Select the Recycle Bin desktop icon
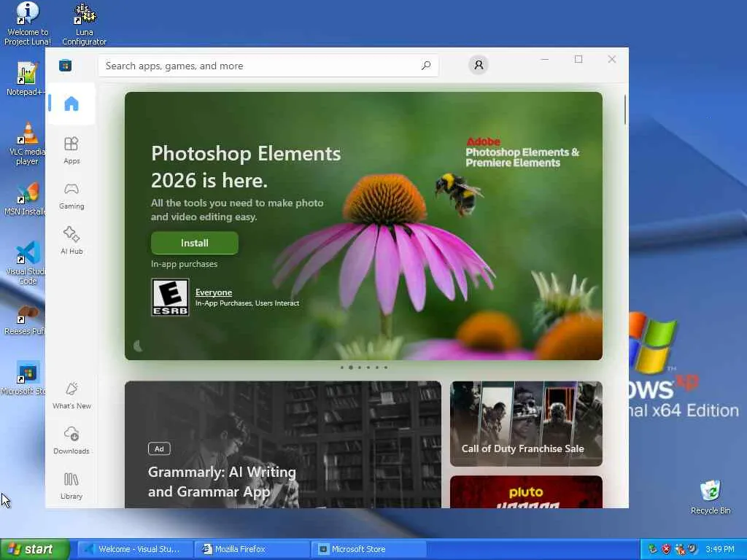The height and width of the screenshot is (560, 747). (x=711, y=497)
